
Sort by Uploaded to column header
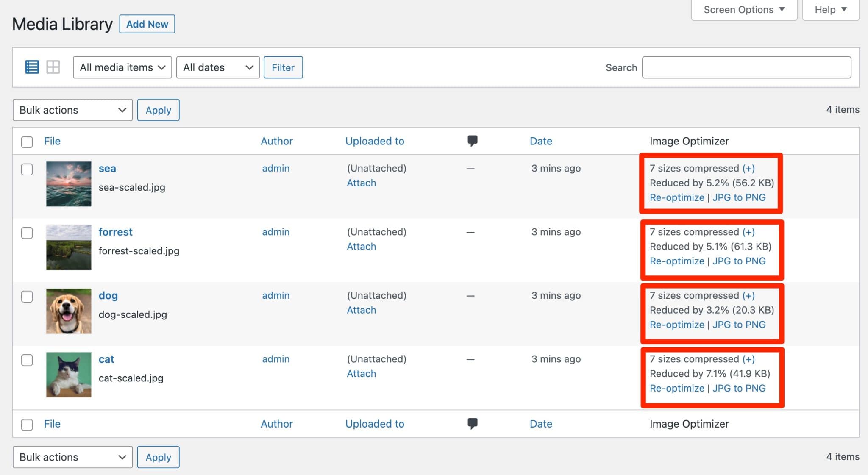[375, 141]
